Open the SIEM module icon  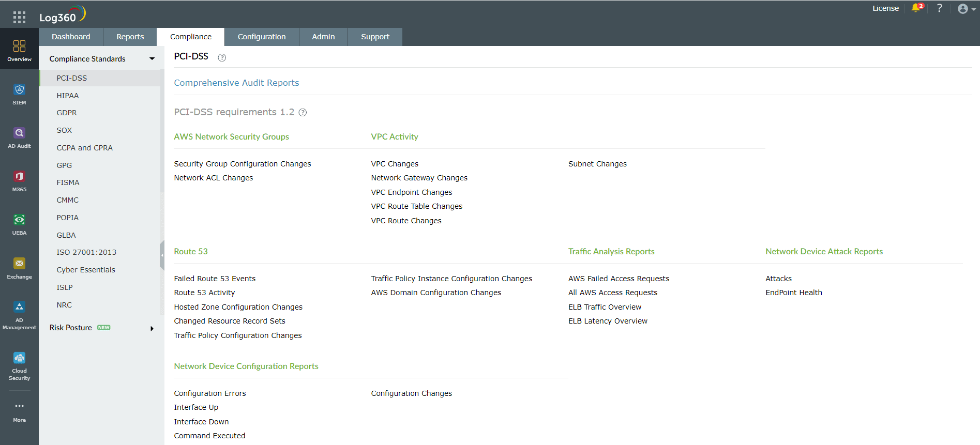point(19,94)
